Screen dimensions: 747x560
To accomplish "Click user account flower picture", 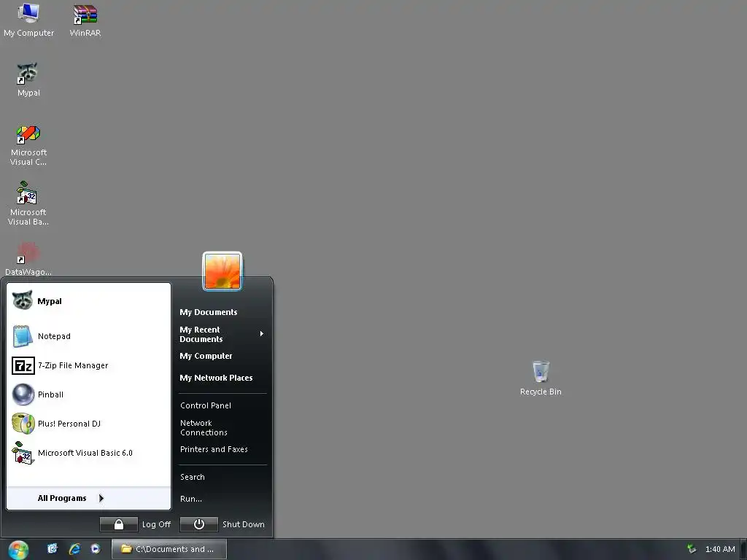I will pos(222,271).
